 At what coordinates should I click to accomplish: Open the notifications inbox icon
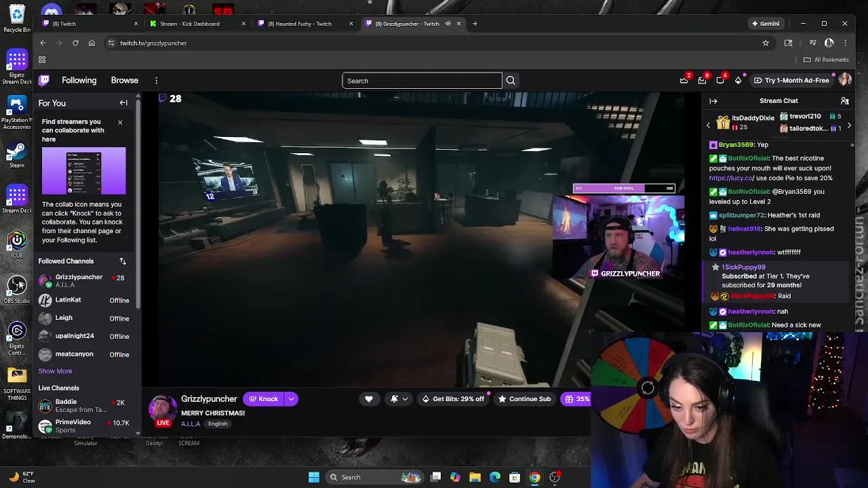coord(702,80)
